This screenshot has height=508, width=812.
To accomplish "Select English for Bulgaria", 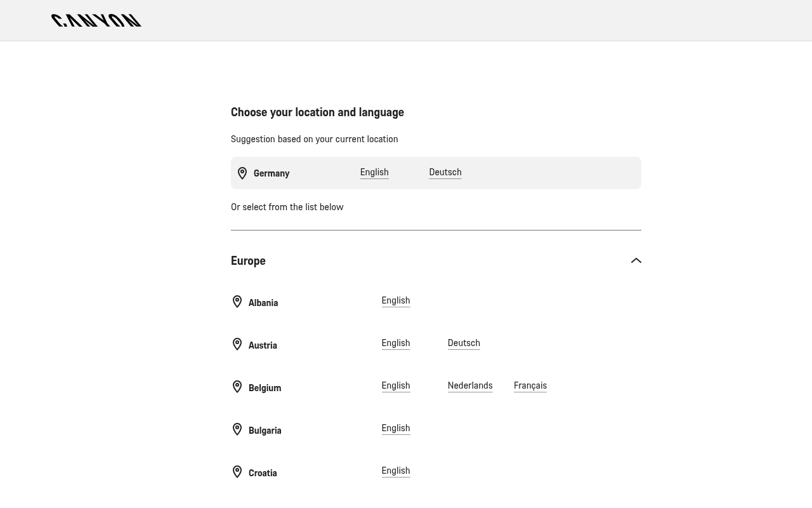I will [396, 428].
